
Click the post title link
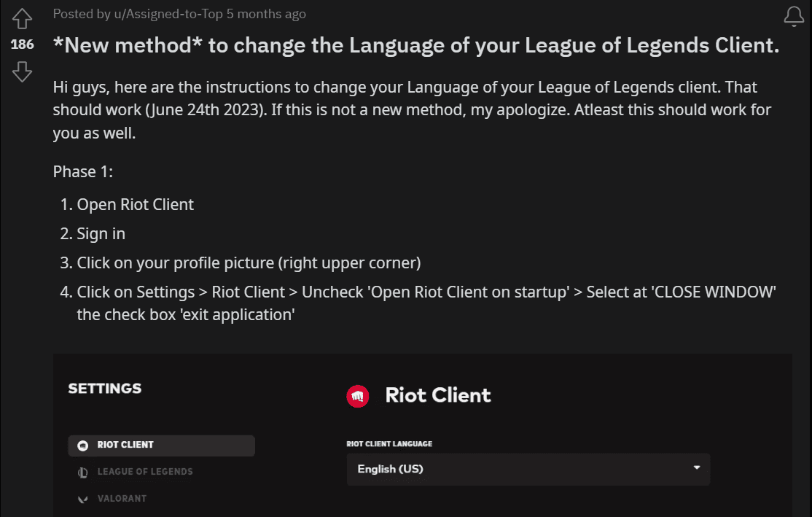(415, 45)
